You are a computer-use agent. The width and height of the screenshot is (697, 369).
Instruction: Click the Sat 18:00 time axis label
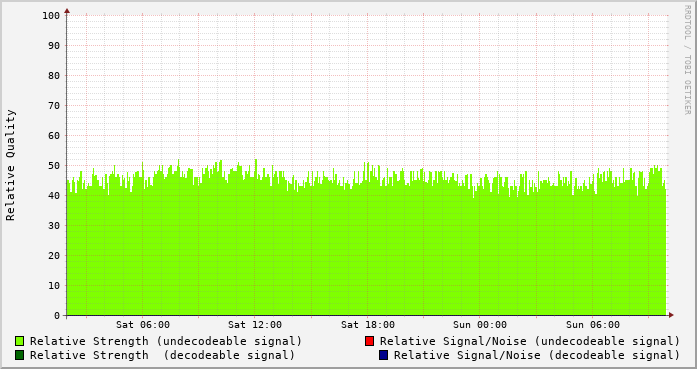pyautogui.click(x=368, y=325)
